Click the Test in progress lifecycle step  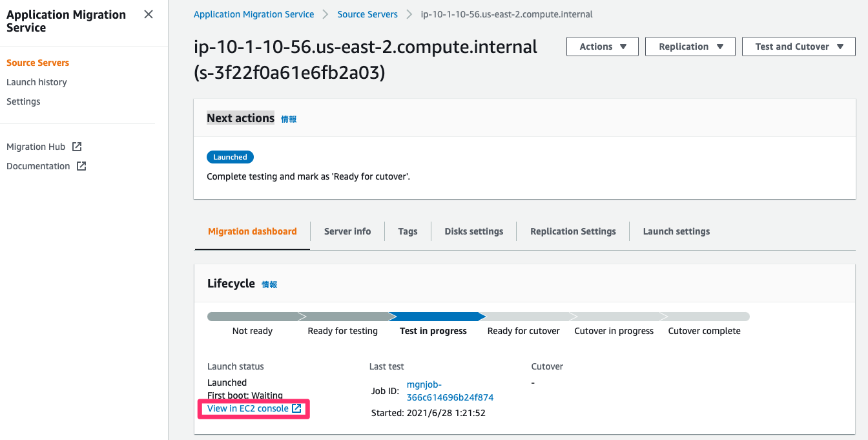433,331
